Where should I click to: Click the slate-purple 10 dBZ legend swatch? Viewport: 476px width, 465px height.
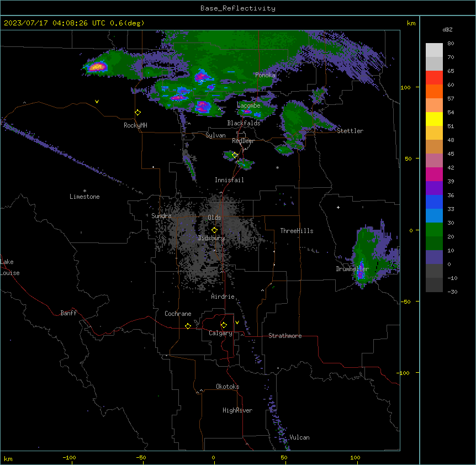click(434, 257)
